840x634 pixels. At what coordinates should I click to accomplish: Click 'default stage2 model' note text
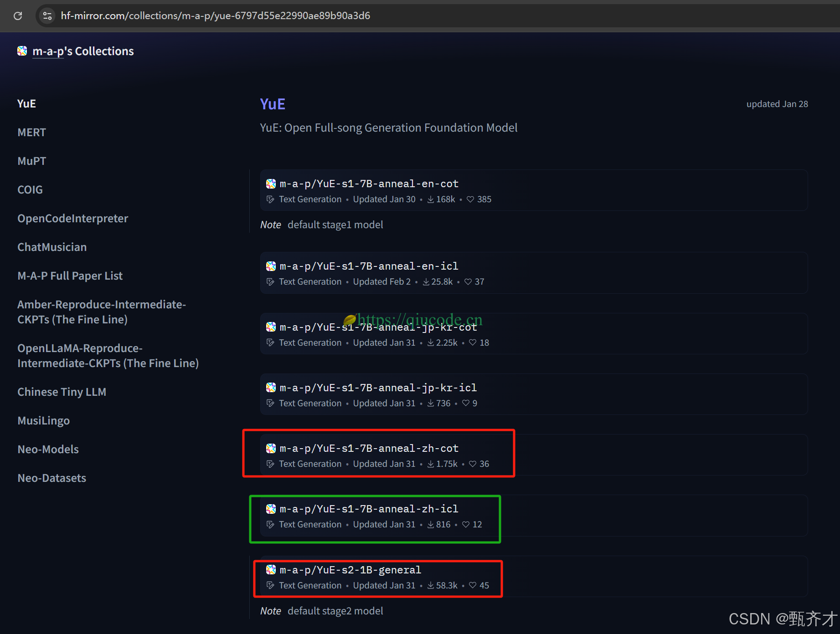[x=335, y=611]
